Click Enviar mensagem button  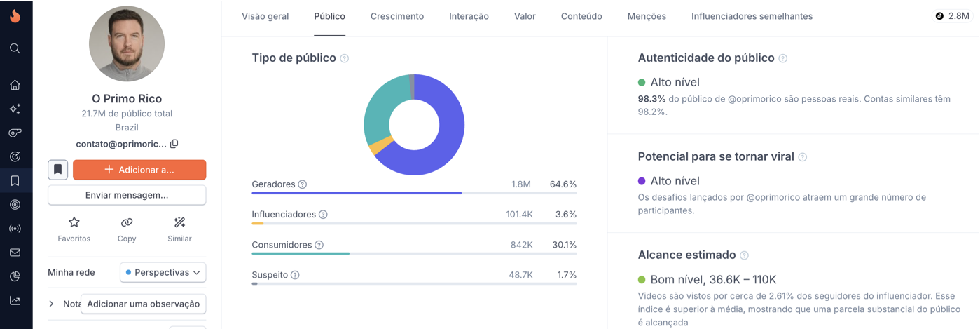pos(127,195)
